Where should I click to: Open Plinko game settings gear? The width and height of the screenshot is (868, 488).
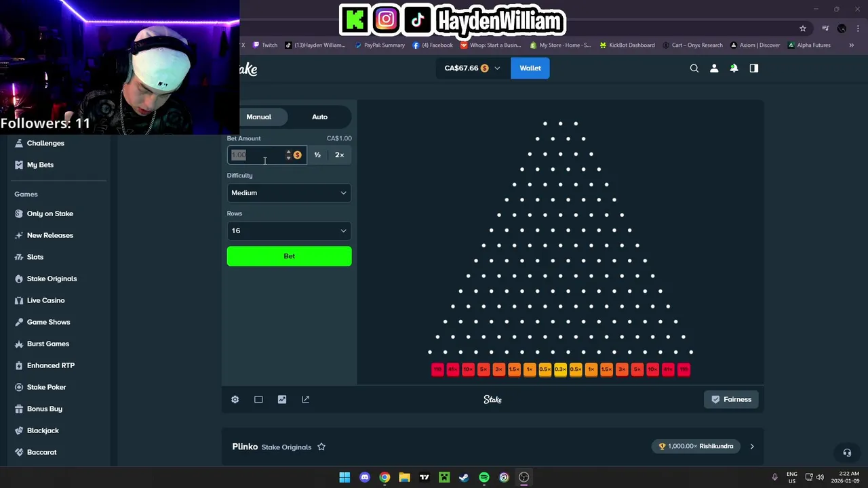coord(235,399)
